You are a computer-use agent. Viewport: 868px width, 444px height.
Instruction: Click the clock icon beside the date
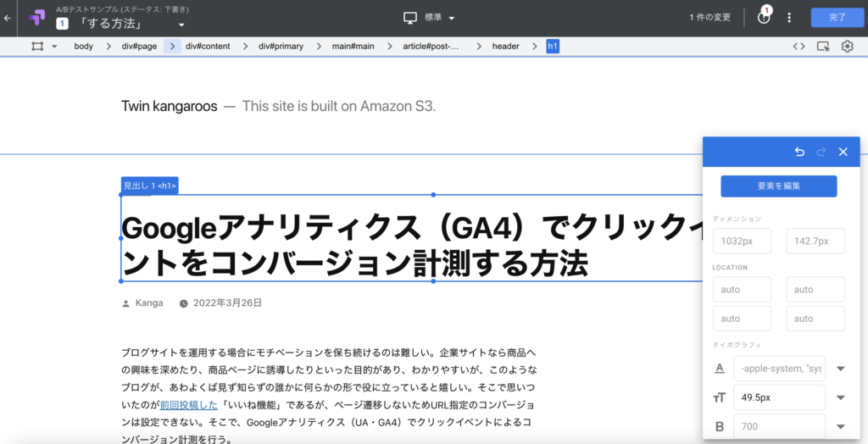(x=183, y=303)
